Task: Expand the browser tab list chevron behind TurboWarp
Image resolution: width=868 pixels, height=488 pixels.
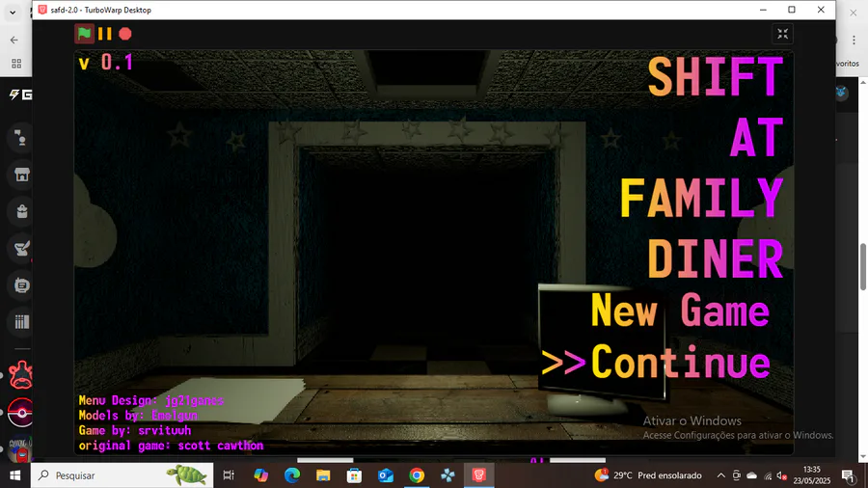Action: pyautogui.click(x=13, y=13)
